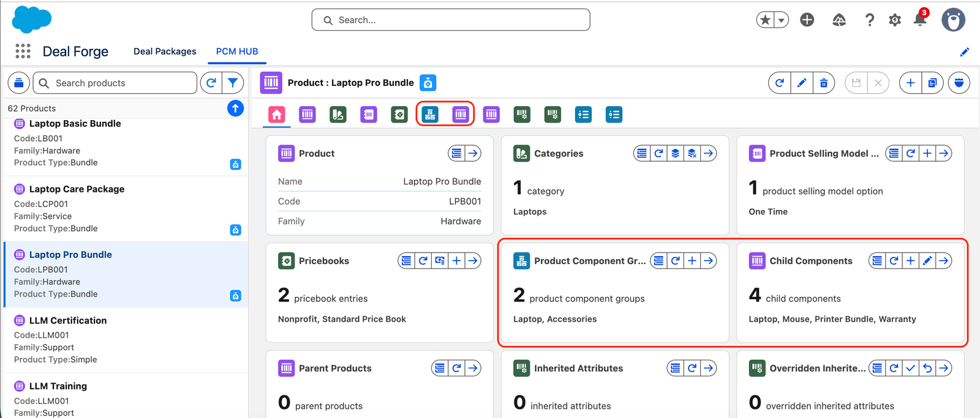Select Laptop Care Package in product list
This screenshot has height=418, width=980.
click(126, 209)
